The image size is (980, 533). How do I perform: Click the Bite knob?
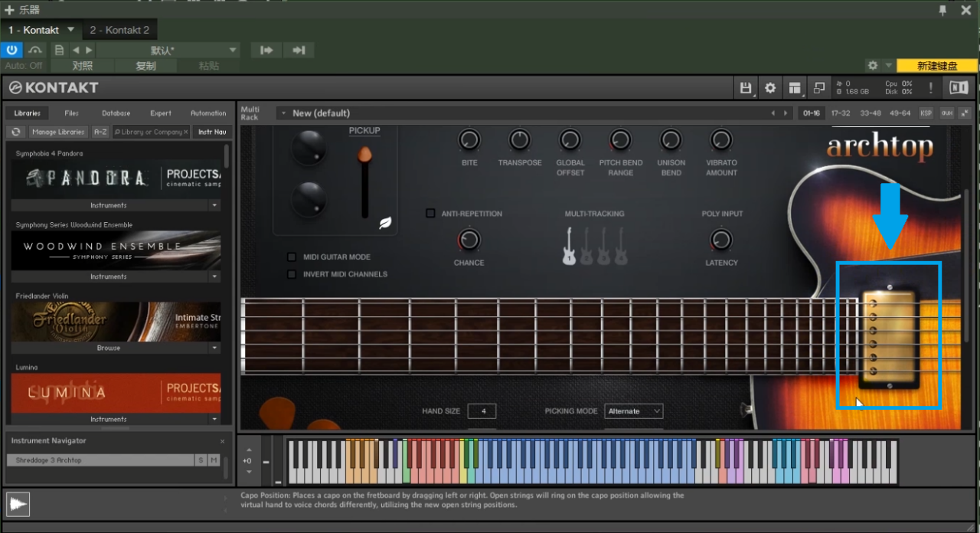pos(469,140)
